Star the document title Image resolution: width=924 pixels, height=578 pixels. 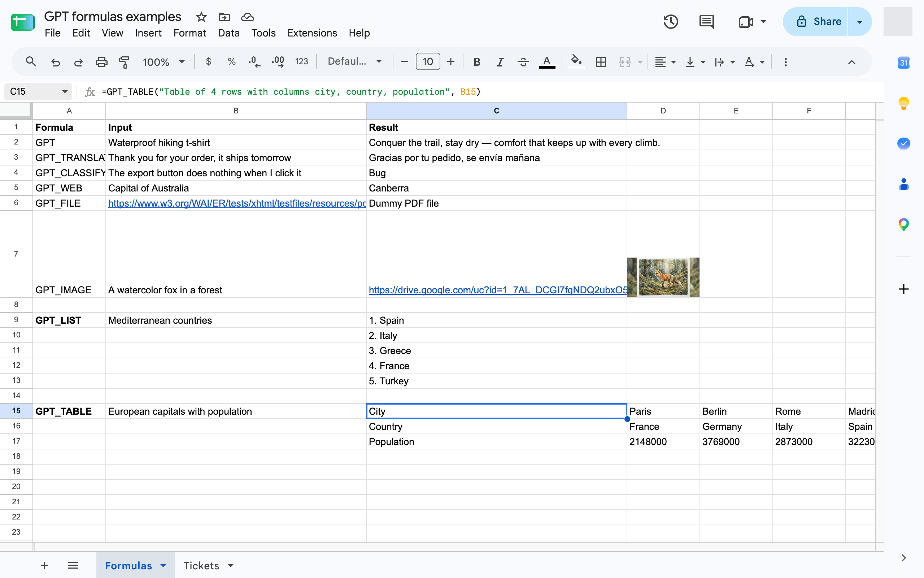pyautogui.click(x=201, y=17)
